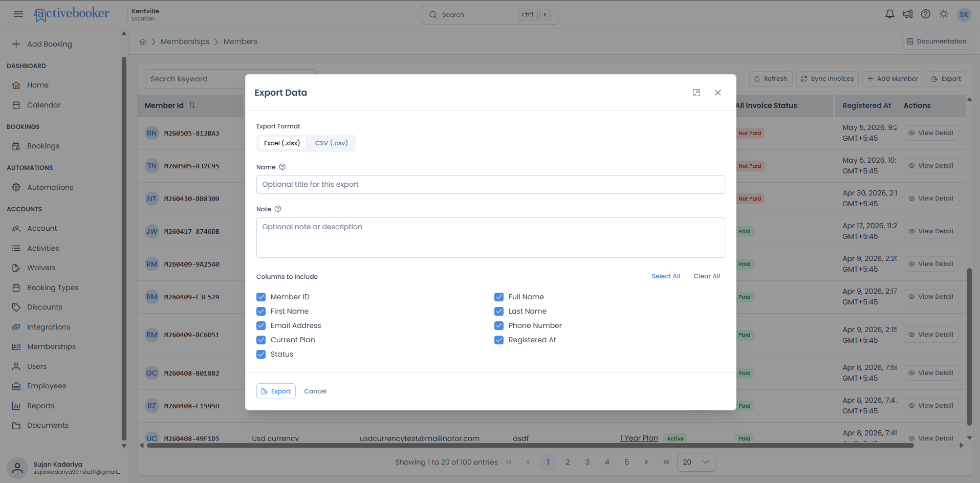This screenshot has width=980, height=483.
Task: Open the notifications bell icon
Action: click(x=890, y=14)
